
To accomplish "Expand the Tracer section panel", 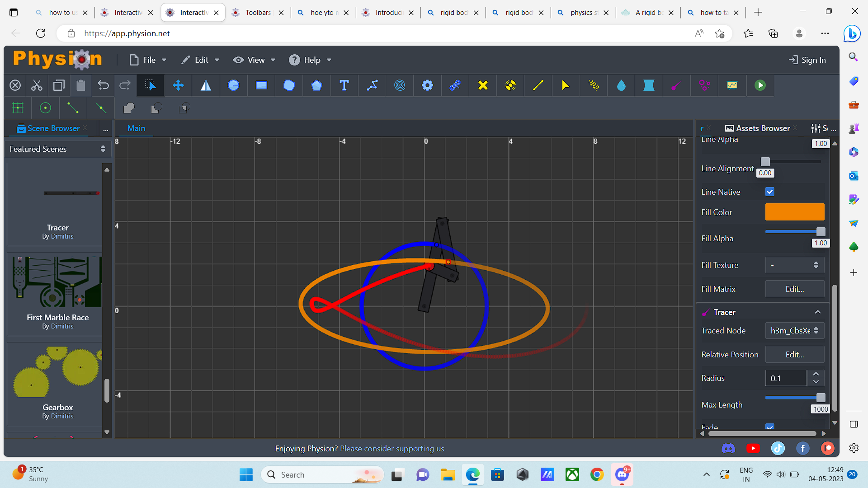I will pyautogui.click(x=817, y=312).
